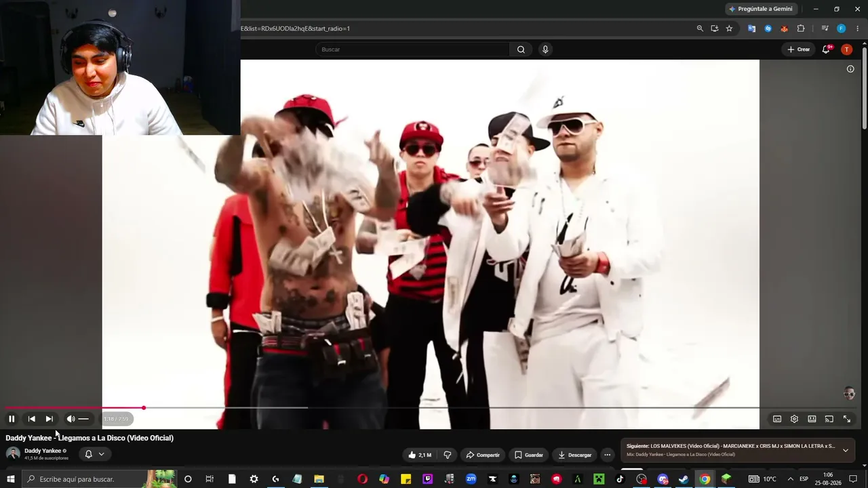Open the ESP keyboard language switcher

pos(804,479)
